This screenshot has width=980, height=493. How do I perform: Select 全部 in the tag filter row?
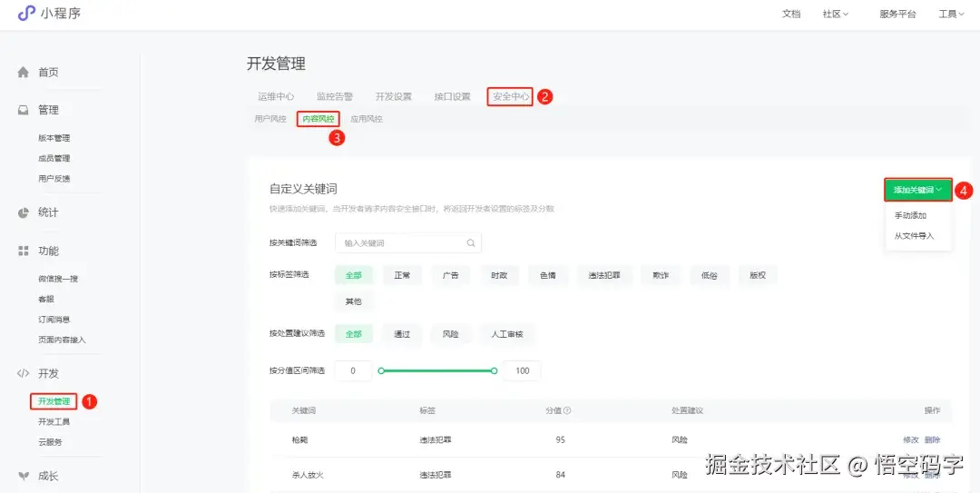[354, 275]
